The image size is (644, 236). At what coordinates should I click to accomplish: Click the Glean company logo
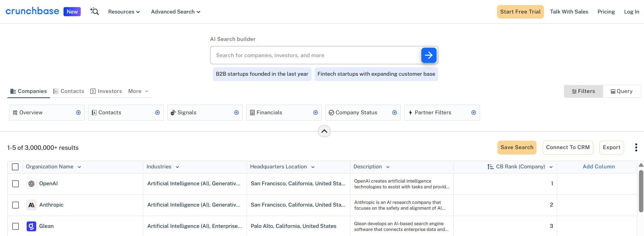coord(31,226)
